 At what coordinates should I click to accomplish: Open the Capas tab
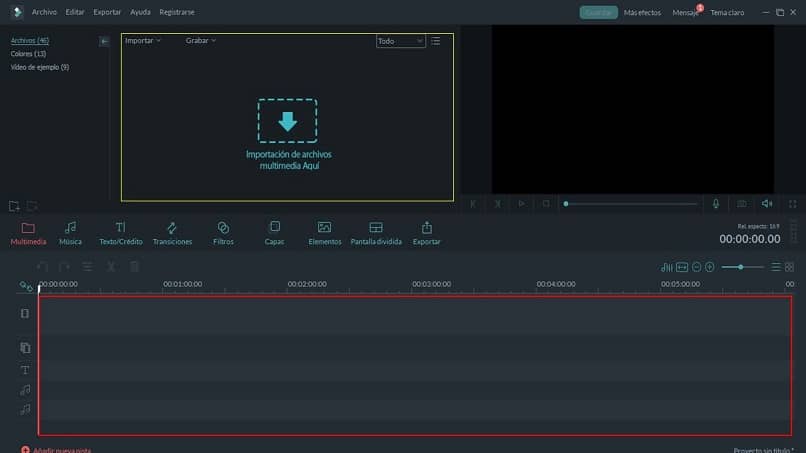(274, 233)
